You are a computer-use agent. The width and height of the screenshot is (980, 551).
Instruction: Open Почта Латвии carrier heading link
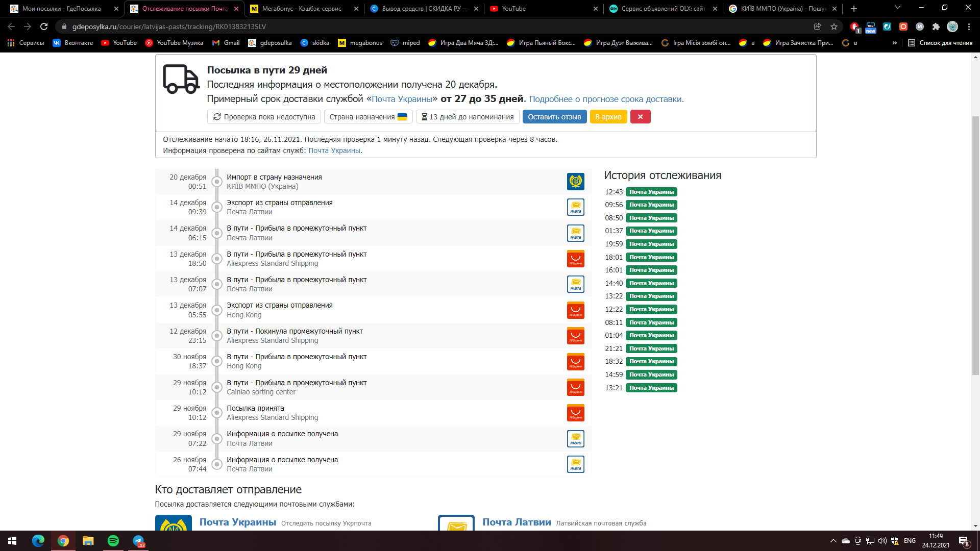click(517, 522)
